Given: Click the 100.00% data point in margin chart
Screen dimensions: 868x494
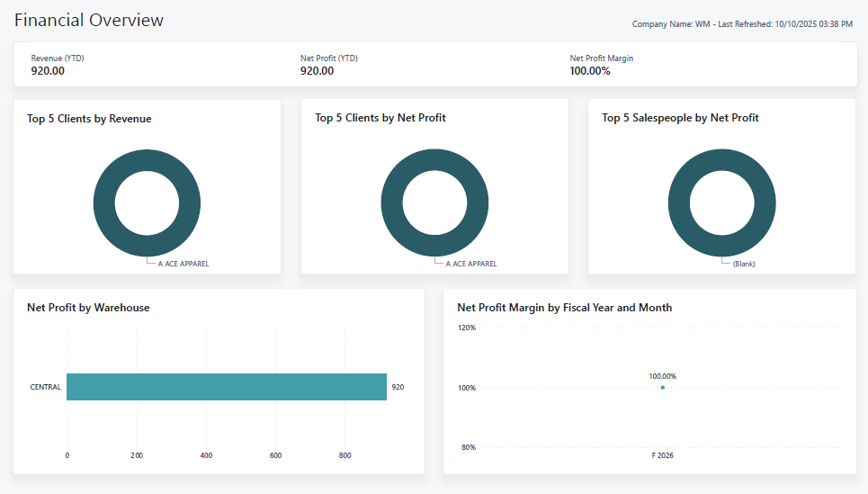Looking at the screenshot, I should 663,388.
